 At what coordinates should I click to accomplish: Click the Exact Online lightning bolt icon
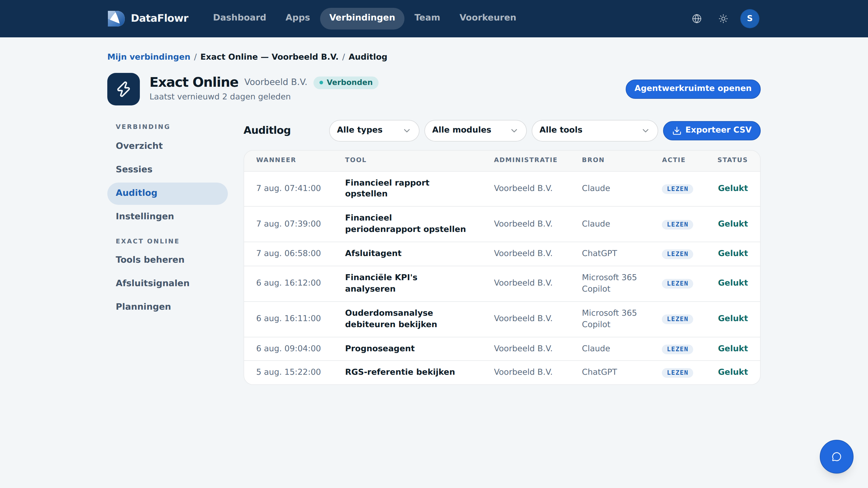coord(123,89)
